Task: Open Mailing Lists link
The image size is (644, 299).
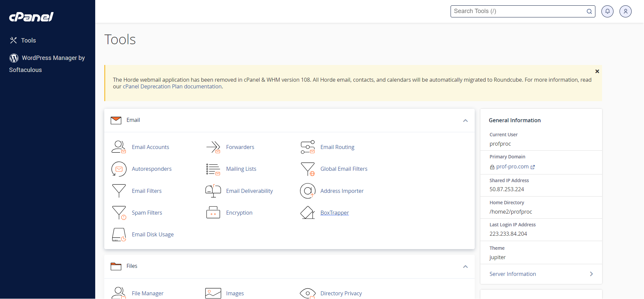Action: tap(241, 169)
